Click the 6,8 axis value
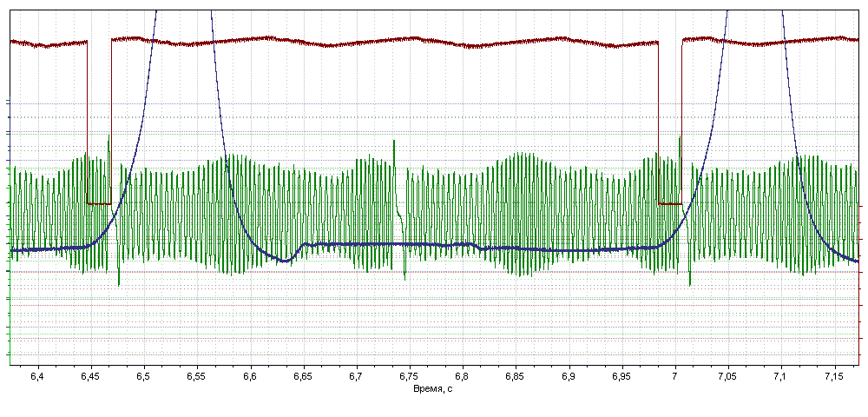 coord(463,376)
